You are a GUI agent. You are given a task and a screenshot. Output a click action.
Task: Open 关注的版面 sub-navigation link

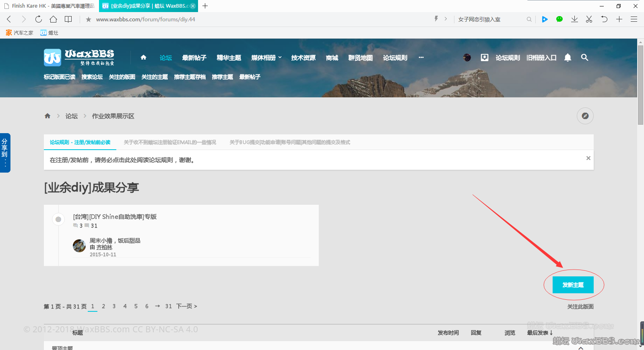pos(122,77)
